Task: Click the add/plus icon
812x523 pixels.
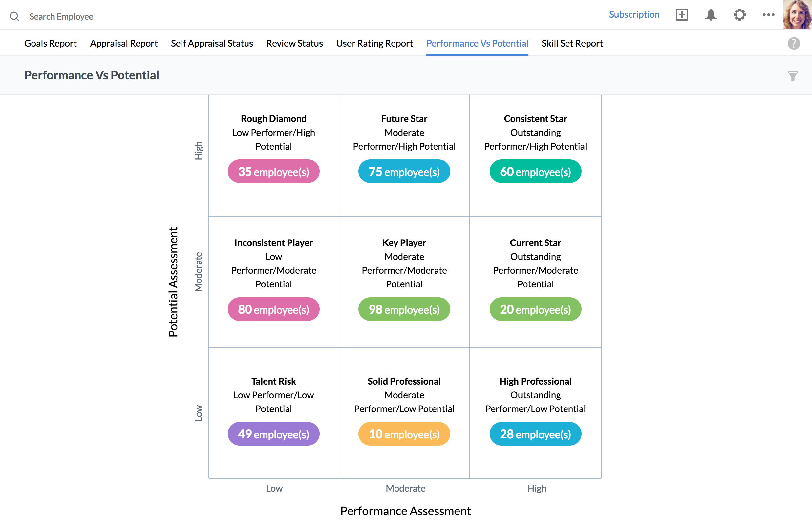Action: pos(682,16)
